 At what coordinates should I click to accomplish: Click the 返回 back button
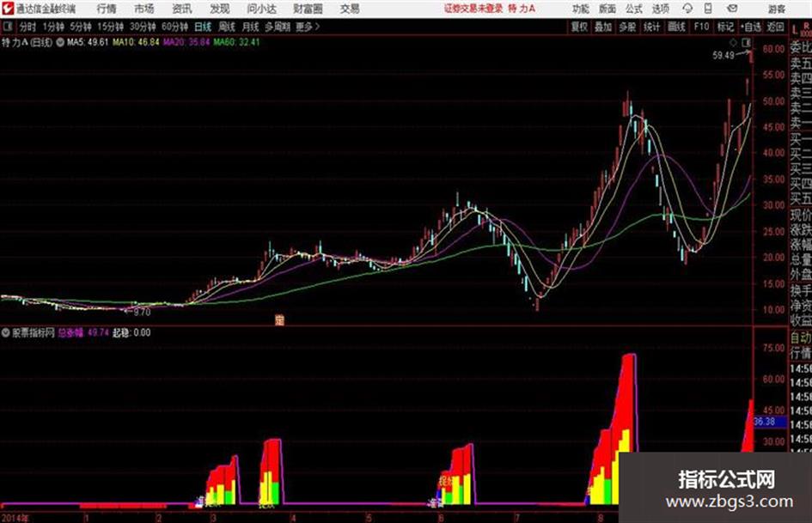pyautogui.click(x=775, y=27)
